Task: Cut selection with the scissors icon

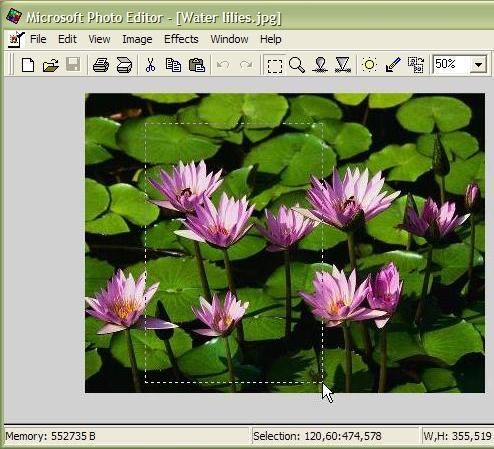Action: pos(150,65)
